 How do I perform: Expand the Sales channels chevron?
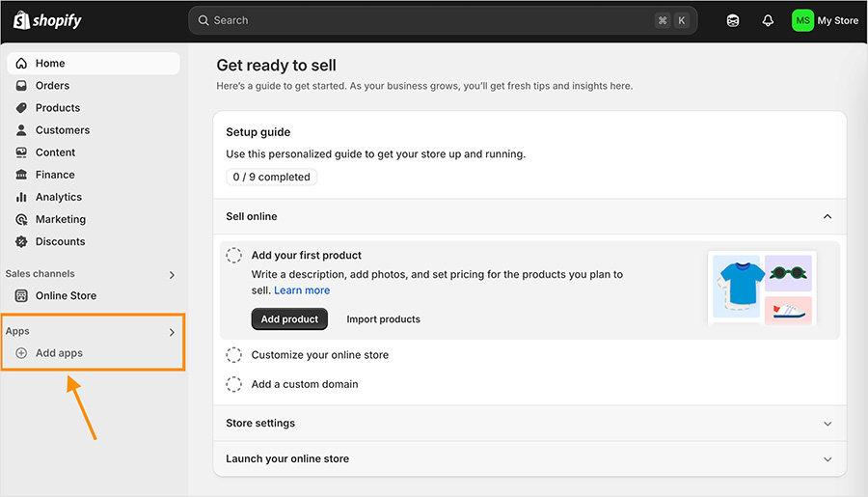[173, 275]
